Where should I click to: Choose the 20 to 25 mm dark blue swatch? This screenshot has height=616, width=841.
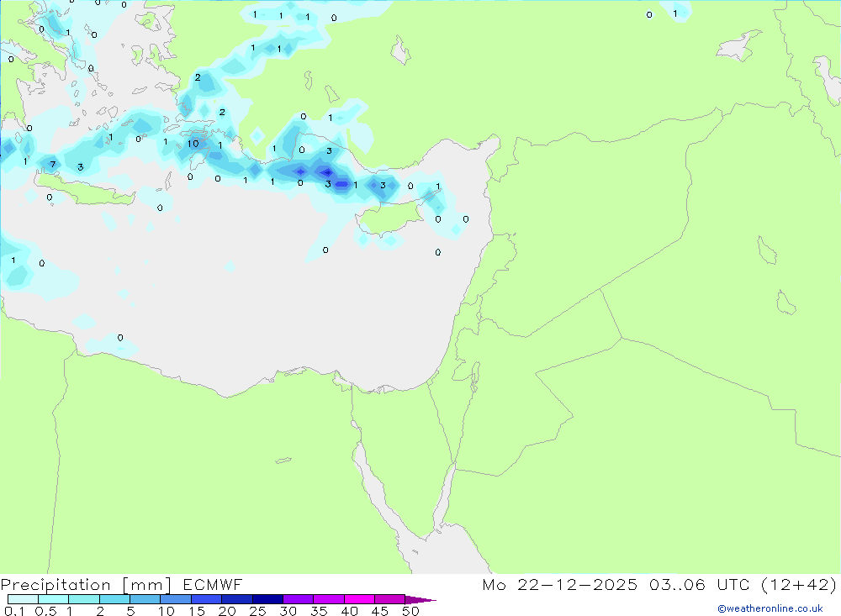236,599
